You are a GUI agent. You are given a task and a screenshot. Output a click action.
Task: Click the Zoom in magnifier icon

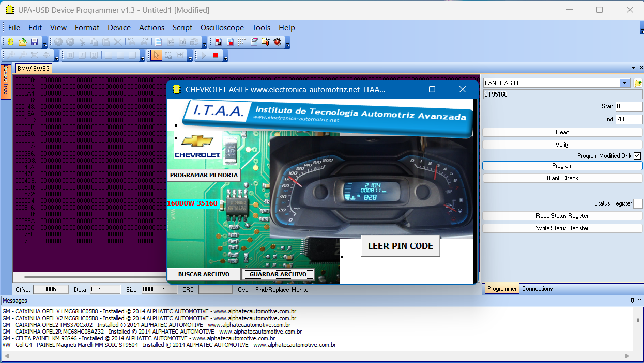pos(10,55)
